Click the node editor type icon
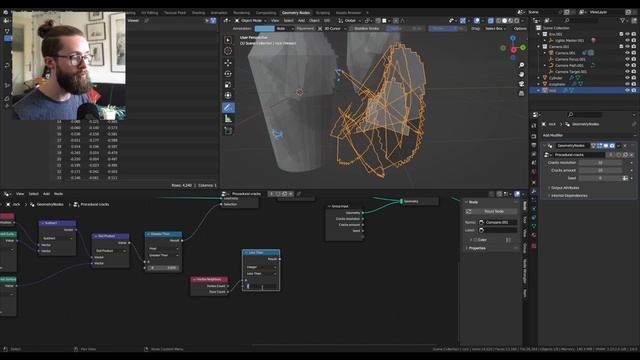The width and height of the screenshot is (640, 360). (7, 194)
